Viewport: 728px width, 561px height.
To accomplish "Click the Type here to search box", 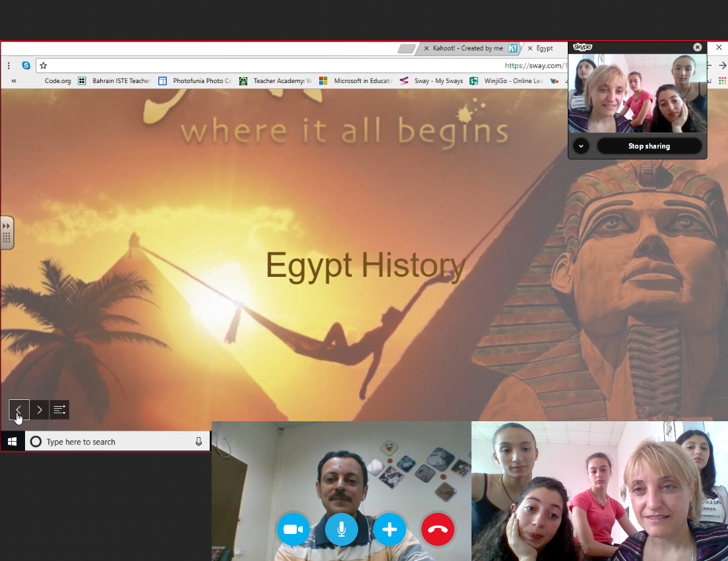I will tap(117, 442).
